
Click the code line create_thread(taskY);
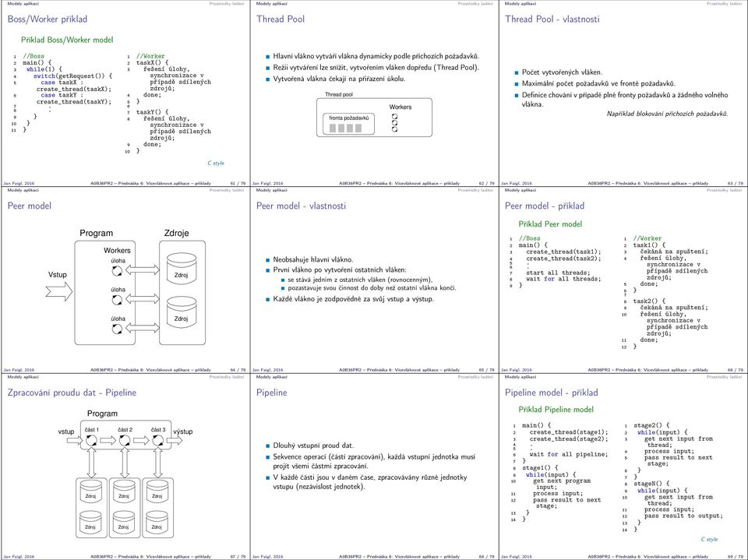[74, 102]
